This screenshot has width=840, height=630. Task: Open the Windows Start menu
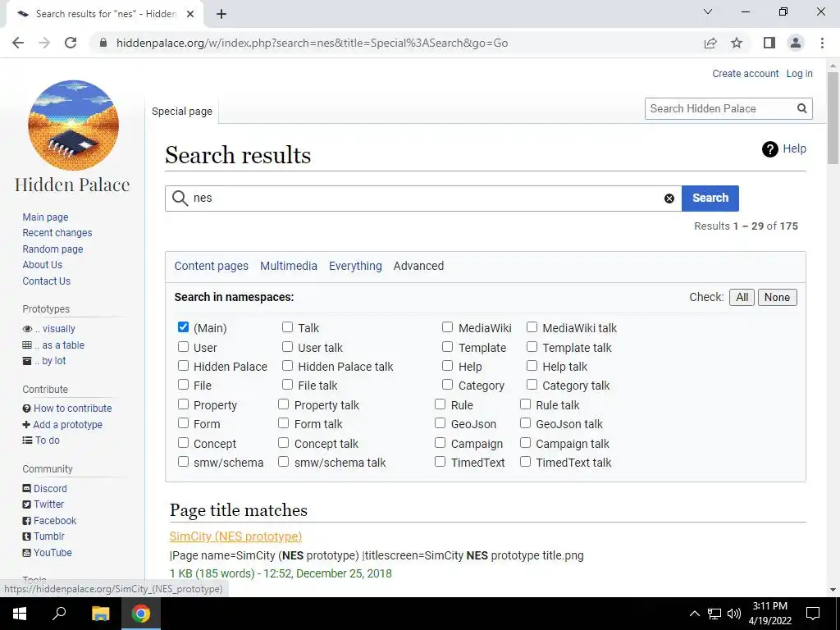20,614
